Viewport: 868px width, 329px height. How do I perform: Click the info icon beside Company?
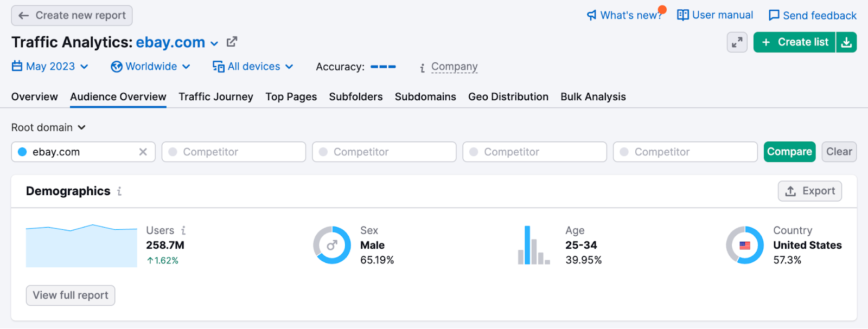click(422, 68)
